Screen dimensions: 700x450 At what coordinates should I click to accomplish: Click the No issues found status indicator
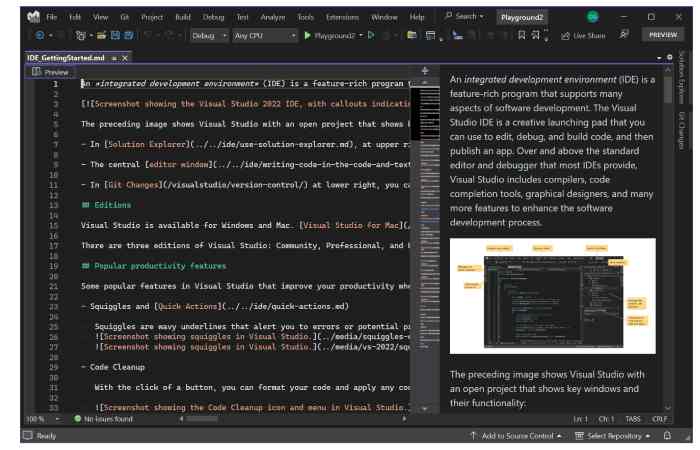(x=103, y=419)
